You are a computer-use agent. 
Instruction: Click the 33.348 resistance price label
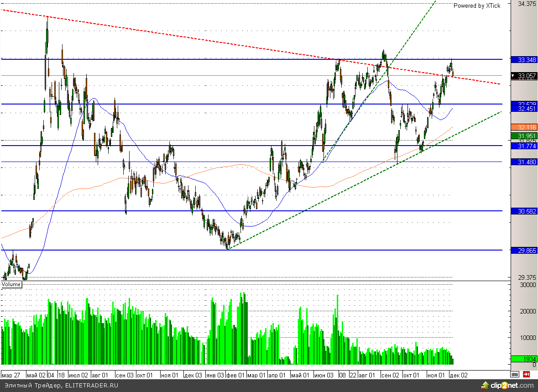click(x=523, y=60)
